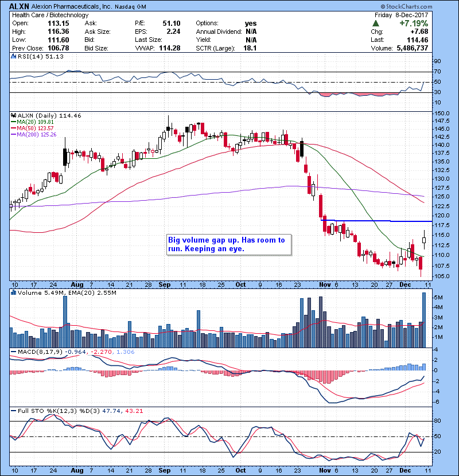The image size is (459, 476).
Task: Select the Open price 113.15
Action: coord(59,24)
